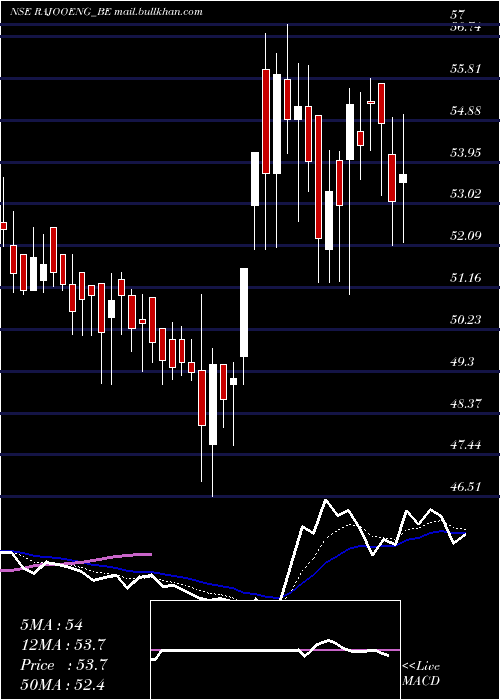
Task: Click the 12MA : 53.7 readout
Action: pos(63,645)
